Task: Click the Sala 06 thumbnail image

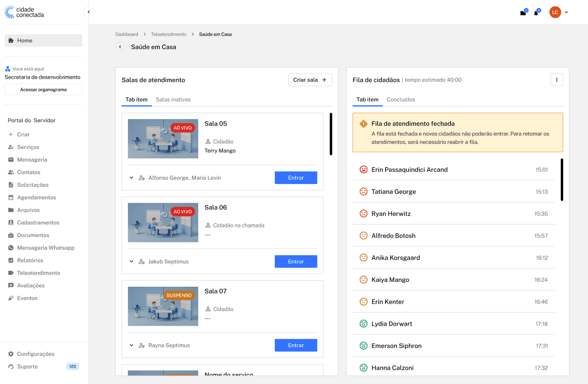Action: 163,222
